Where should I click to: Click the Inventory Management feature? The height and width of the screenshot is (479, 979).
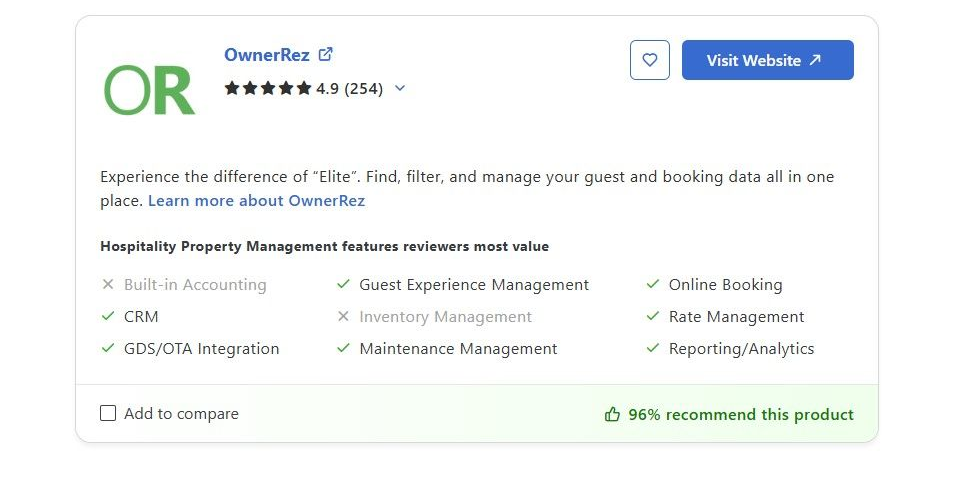445,317
